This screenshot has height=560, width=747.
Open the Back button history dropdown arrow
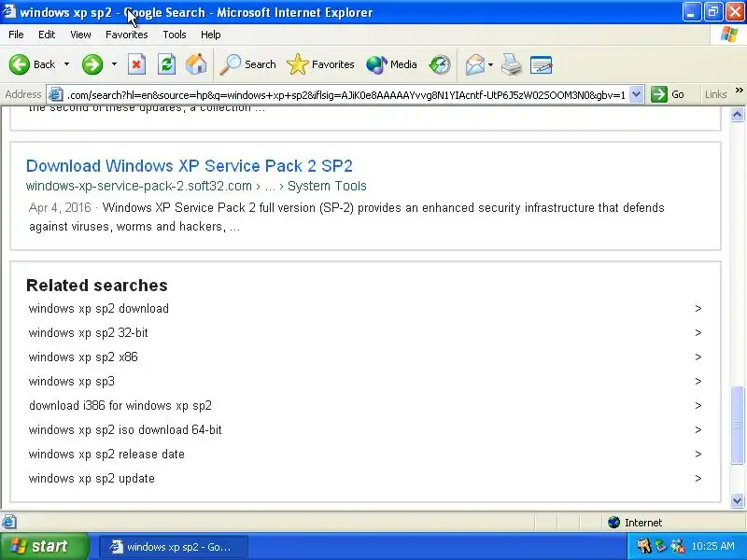click(x=66, y=64)
